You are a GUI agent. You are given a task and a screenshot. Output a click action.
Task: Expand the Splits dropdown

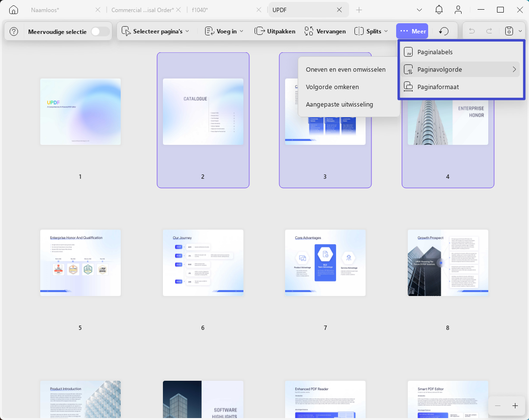tap(371, 31)
